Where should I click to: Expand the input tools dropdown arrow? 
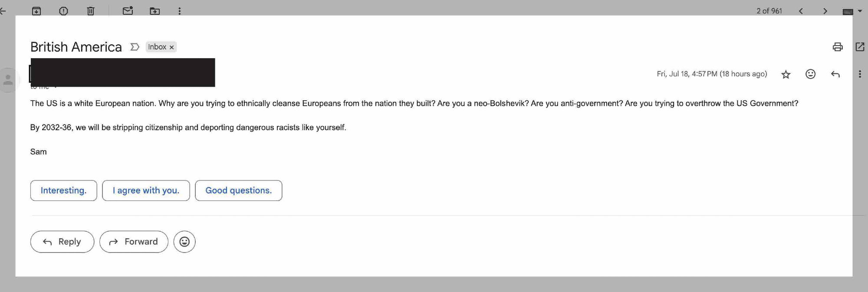point(860,11)
